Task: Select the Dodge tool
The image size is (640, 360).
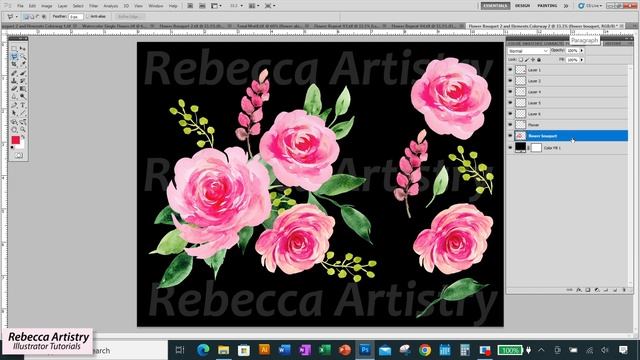Action: pyautogui.click(x=23, y=97)
